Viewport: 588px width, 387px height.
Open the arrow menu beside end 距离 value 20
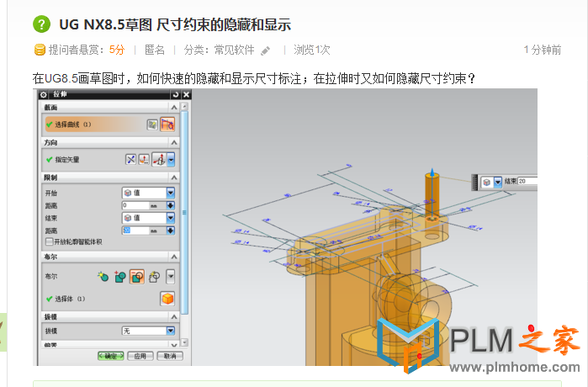point(171,231)
